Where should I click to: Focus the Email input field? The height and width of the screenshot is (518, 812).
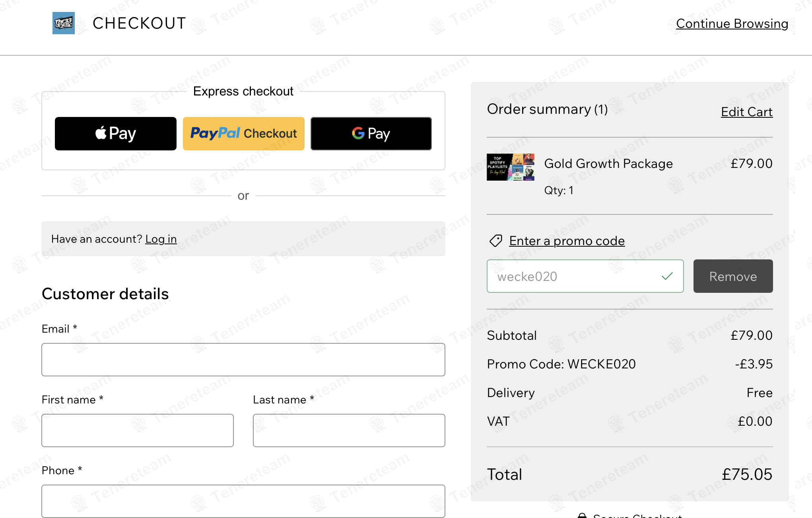(243, 360)
